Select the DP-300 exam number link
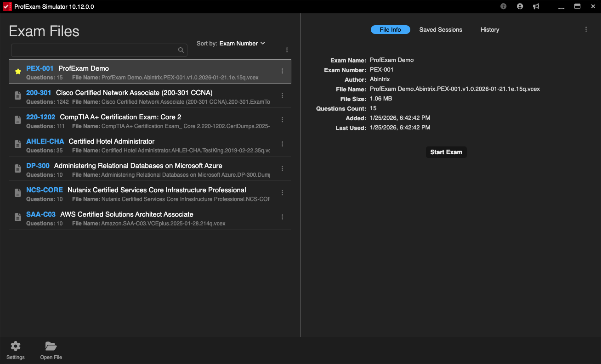The width and height of the screenshot is (601, 364). [x=38, y=166]
